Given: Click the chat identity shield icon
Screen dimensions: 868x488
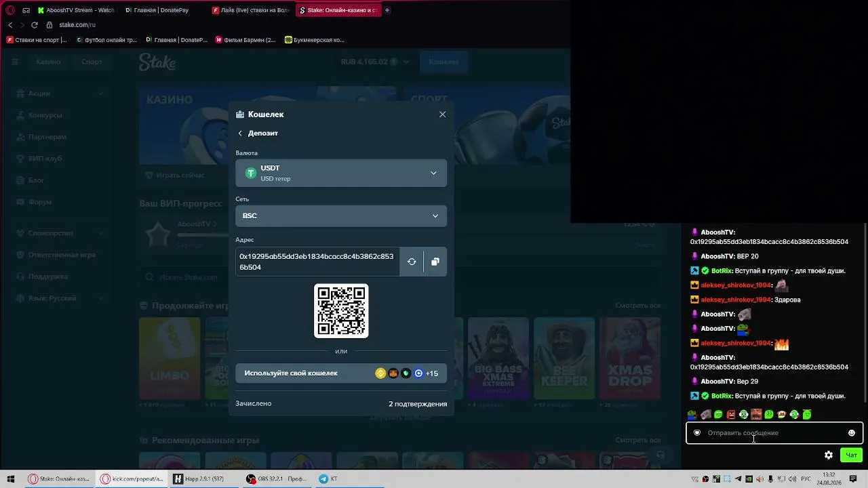Looking at the screenshot, I should click(697, 433).
